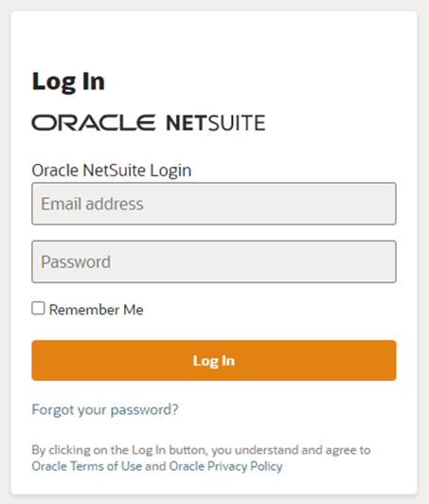
Task: Click the bold Log In heading
Action: coord(68,81)
